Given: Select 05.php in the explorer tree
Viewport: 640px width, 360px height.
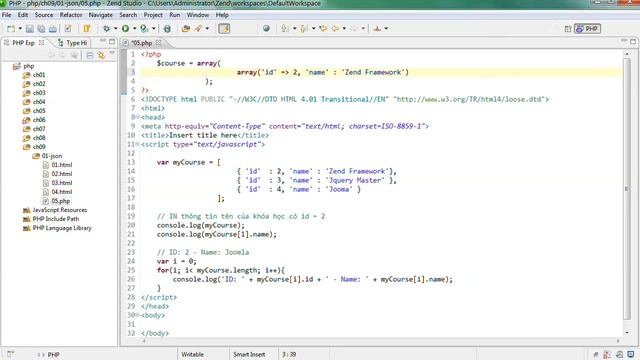Looking at the screenshot, I should (x=56, y=201).
